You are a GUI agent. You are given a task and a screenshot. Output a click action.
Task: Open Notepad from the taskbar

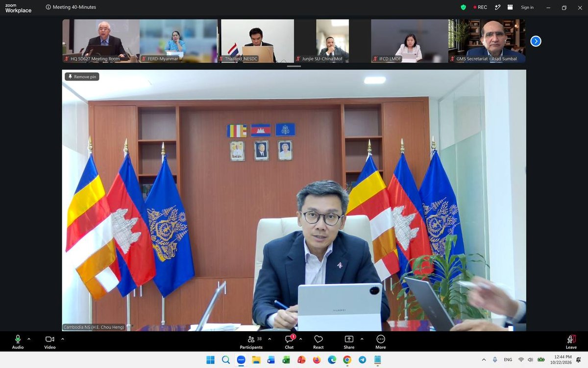[377, 360]
